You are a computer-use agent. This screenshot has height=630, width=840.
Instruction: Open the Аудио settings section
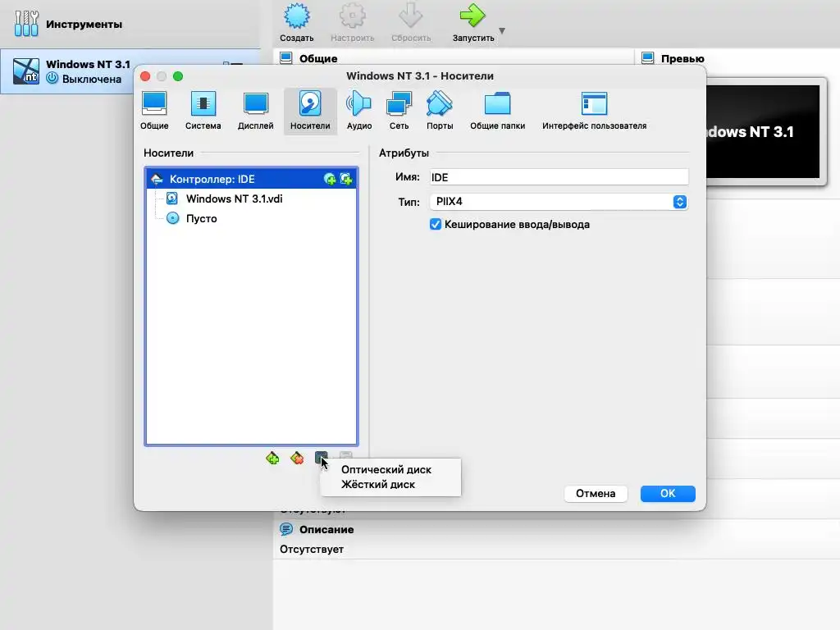[x=359, y=111]
